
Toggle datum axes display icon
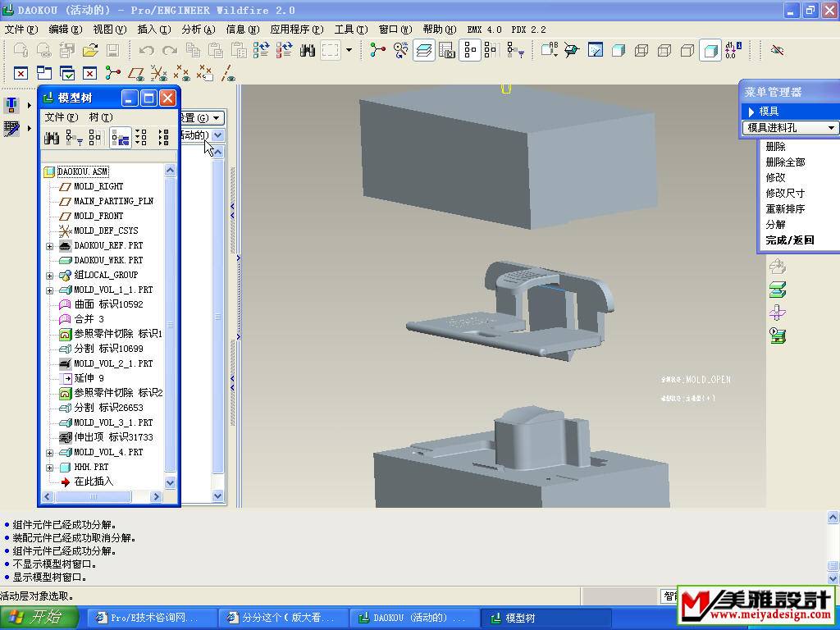(228, 73)
